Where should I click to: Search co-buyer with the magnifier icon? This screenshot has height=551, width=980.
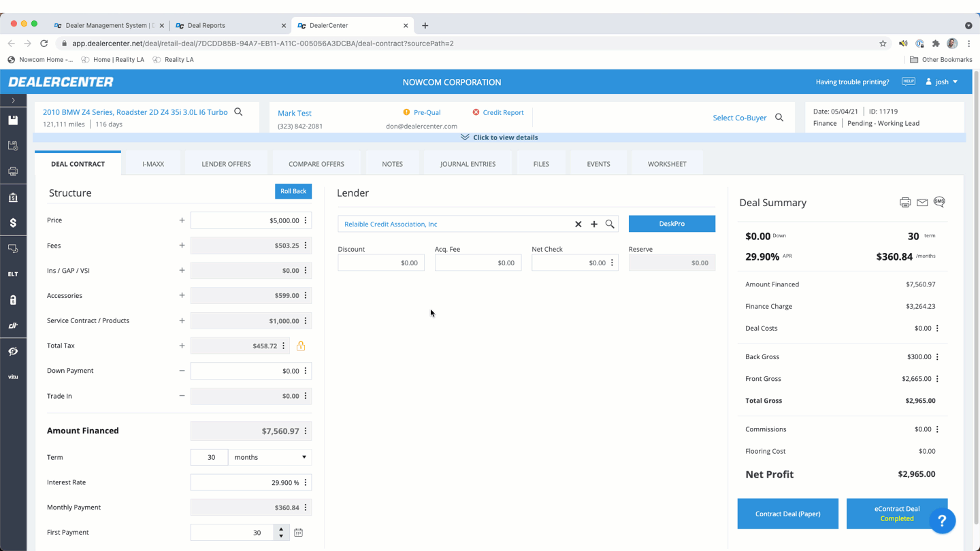[779, 118]
